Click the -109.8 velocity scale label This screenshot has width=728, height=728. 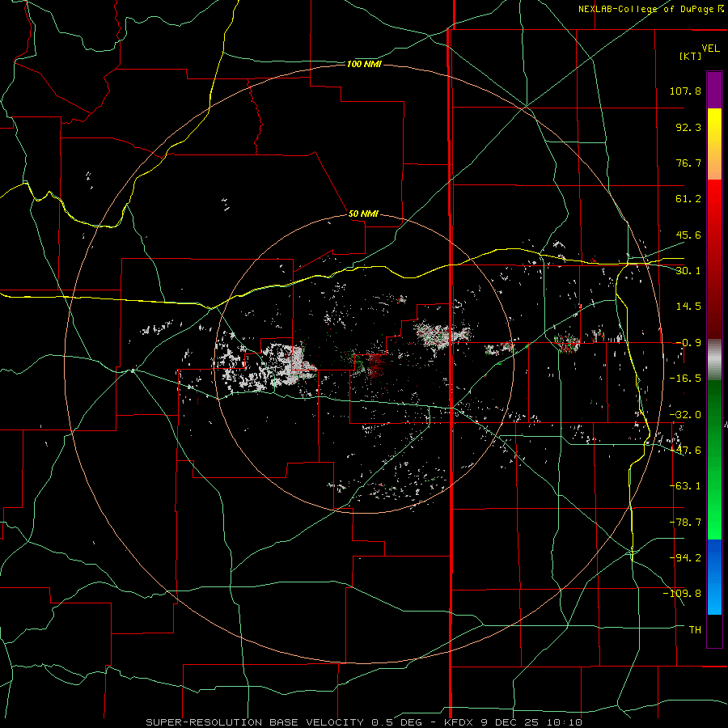pyautogui.click(x=682, y=594)
